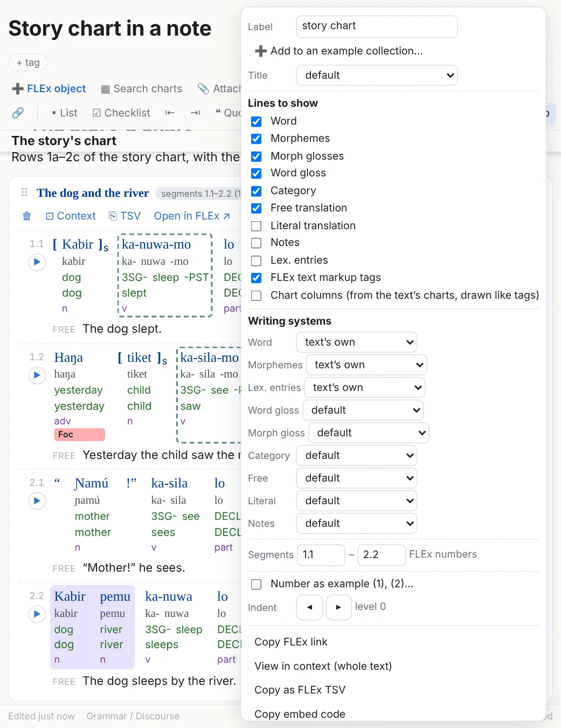Toggle Morph glosses checkbox
This screenshot has height=728, width=561.
pyautogui.click(x=257, y=156)
